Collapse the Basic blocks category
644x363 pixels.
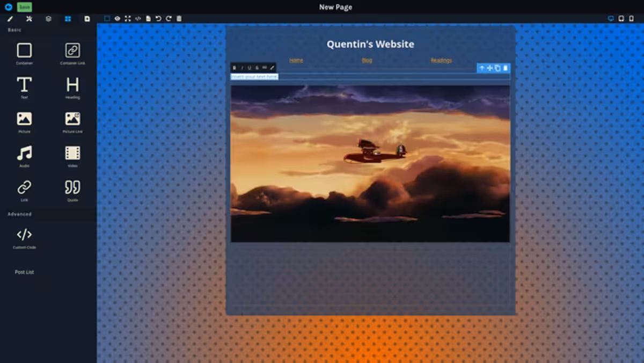[14, 30]
